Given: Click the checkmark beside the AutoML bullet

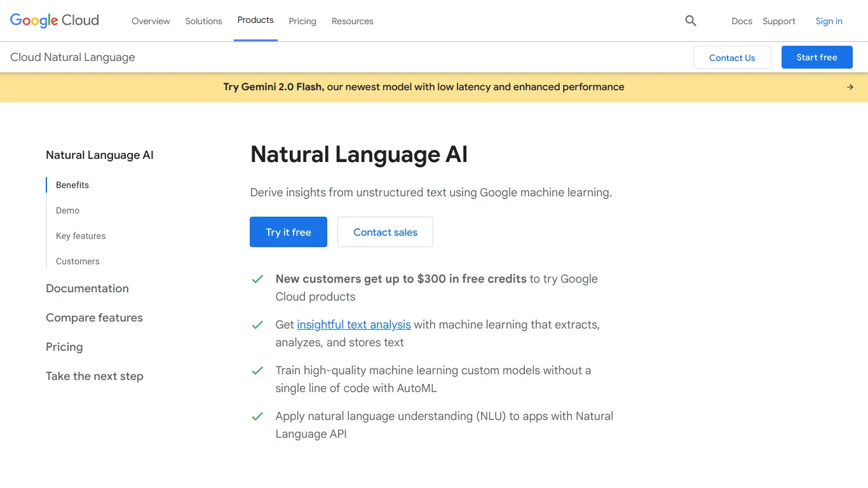Looking at the screenshot, I should (x=257, y=370).
